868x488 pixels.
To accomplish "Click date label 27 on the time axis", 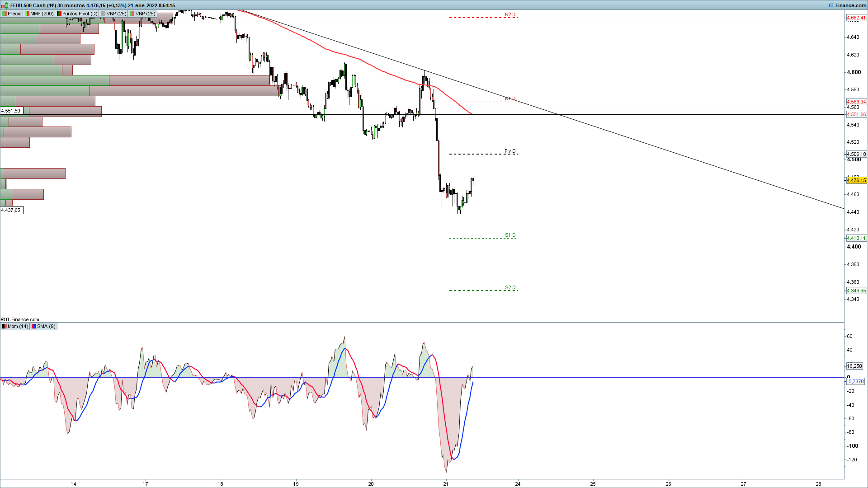I will (743, 484).
